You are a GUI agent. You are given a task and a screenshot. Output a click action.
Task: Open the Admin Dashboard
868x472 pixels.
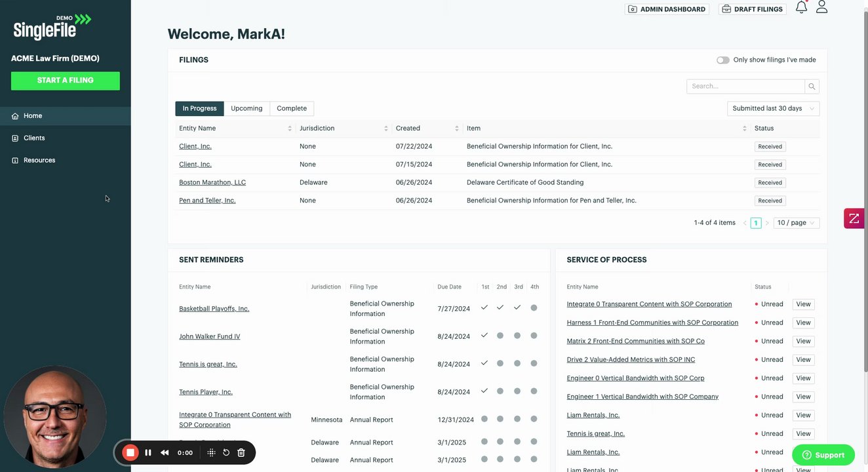coord(667,9)
